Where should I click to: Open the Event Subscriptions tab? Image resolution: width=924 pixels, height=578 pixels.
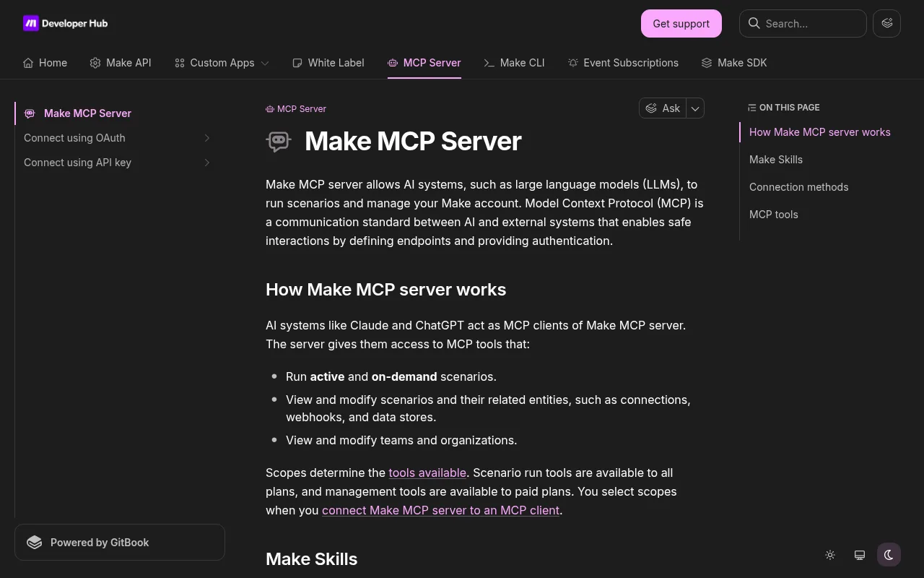tap(623, 63)
